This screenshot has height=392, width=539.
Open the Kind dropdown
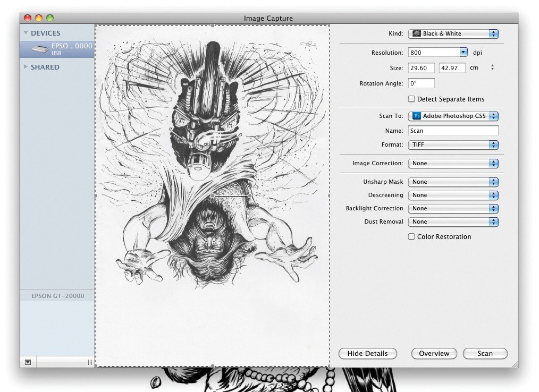coord(453,33)
